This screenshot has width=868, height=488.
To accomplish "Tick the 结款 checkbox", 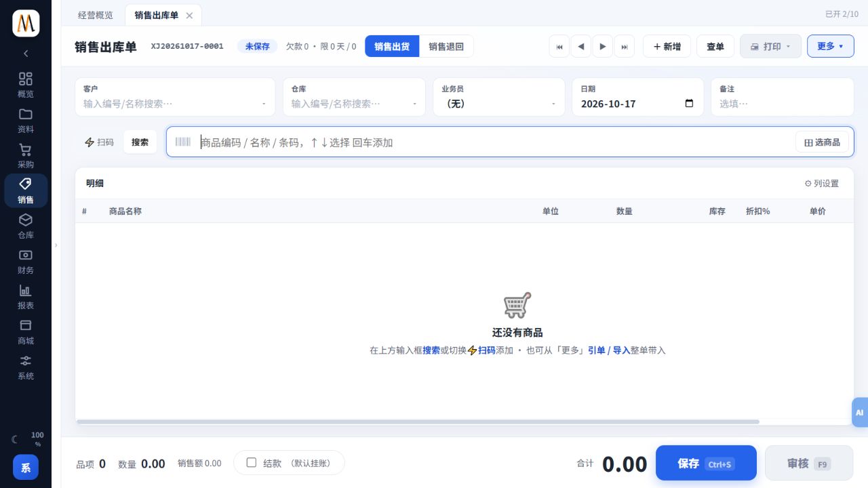I will pos(252,463).
